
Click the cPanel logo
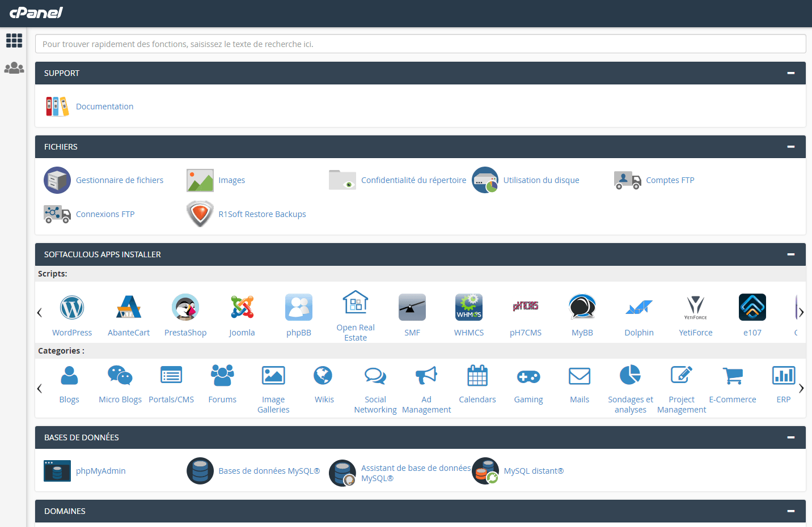click(36, 12)
